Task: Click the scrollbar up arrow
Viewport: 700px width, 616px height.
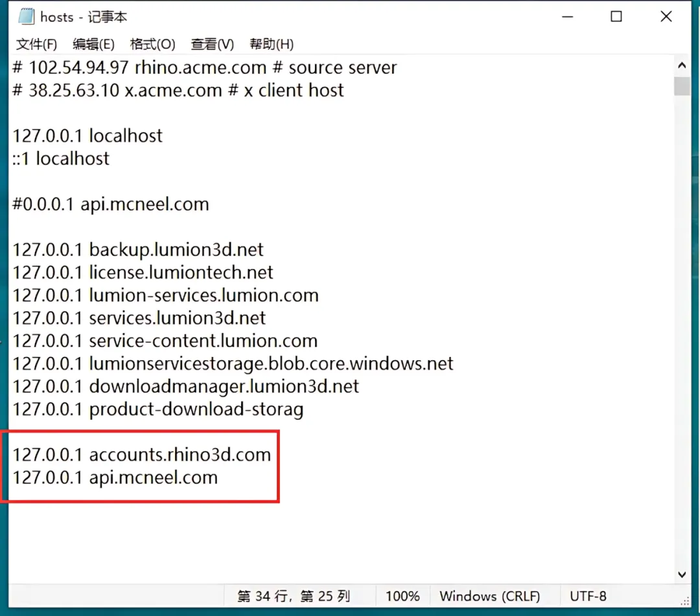Action: [x=682, y=65]
